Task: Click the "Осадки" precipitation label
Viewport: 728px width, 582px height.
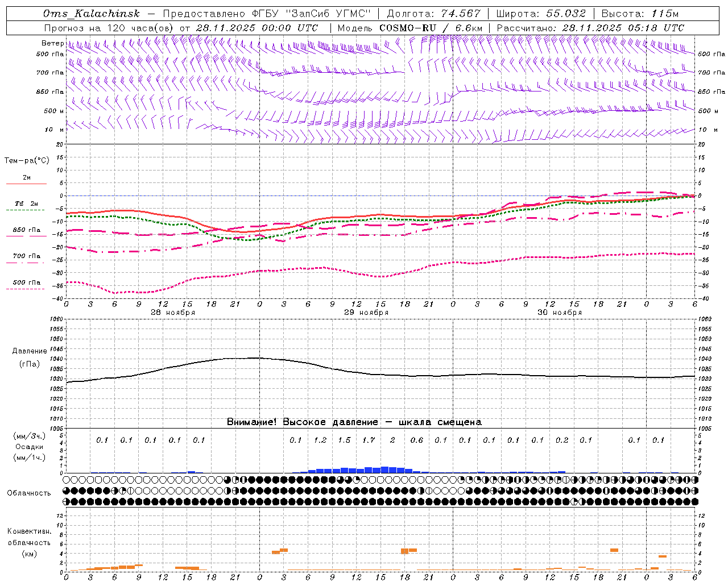Action: pyautogui.click(x=29, y=447)
